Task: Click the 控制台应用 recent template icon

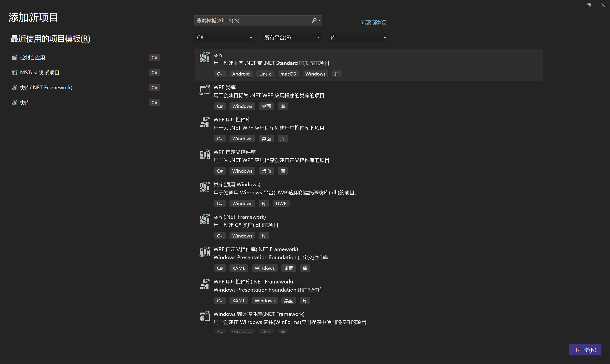Action: tap(14, 57)
